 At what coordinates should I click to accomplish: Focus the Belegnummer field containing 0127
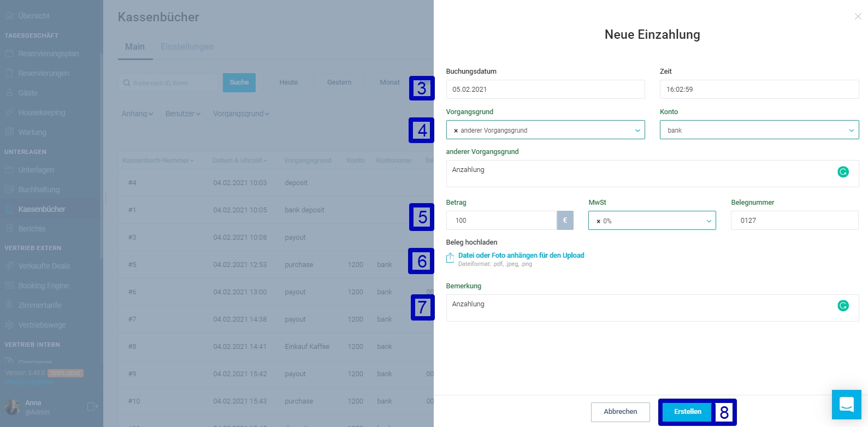tap(794, 221)
